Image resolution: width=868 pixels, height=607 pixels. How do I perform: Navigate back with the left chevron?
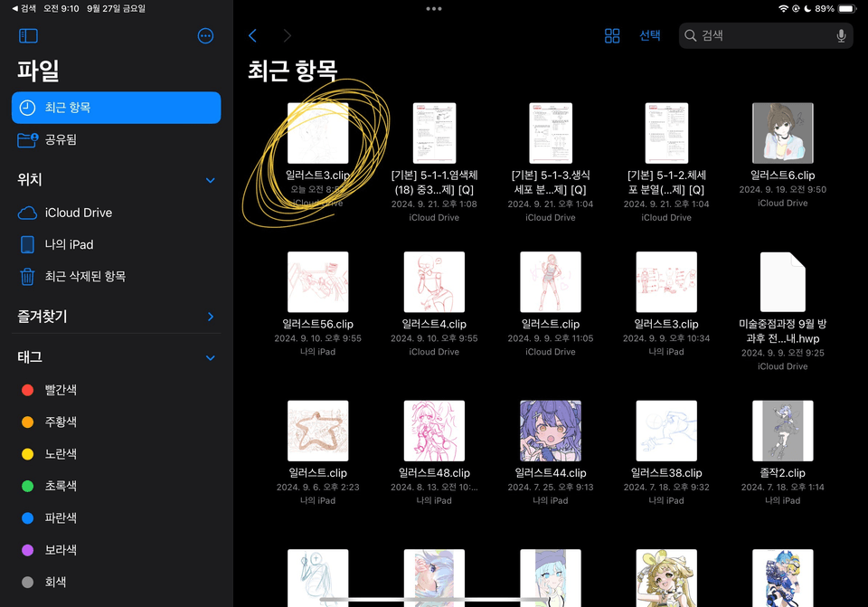point(252,35)
